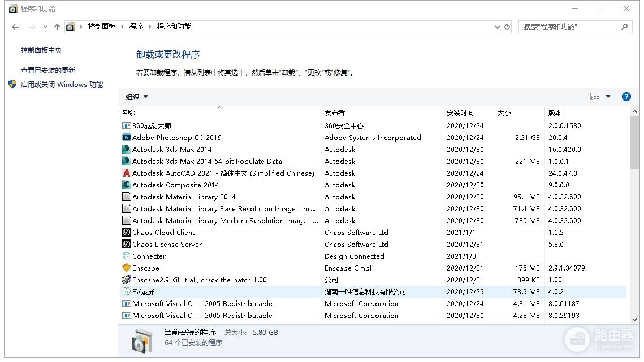Viewport: 644px width, 362px height.
Task: Click Visual C++ 2005 icon, version 8.0.59193
Action: pyautogui.click(x=127, y=316)
